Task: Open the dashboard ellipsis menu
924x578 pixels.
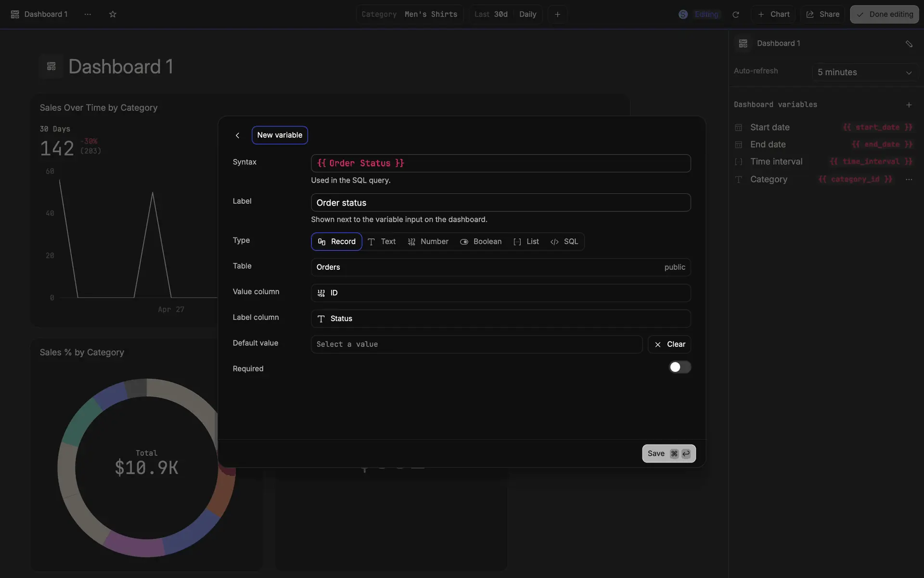Action: coord(88,14)
